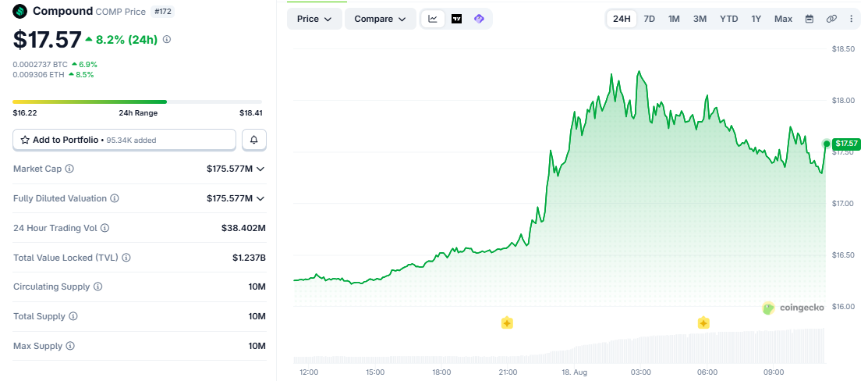Image resolution: width=868 pixels, height=381 pixels.
Task: Open 24 Hour Trading Vol info icon
Action: [105, 228]
